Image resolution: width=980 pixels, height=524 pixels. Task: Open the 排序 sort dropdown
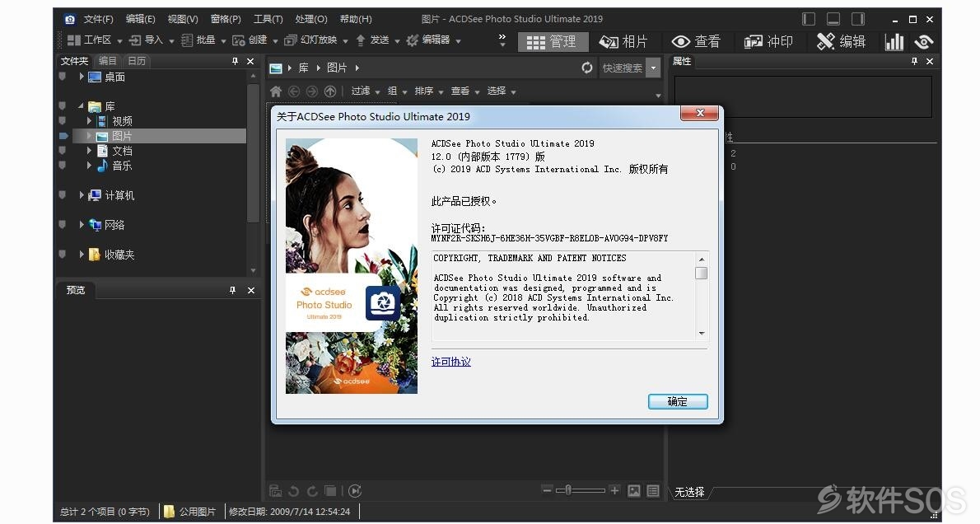coord(429,91)
